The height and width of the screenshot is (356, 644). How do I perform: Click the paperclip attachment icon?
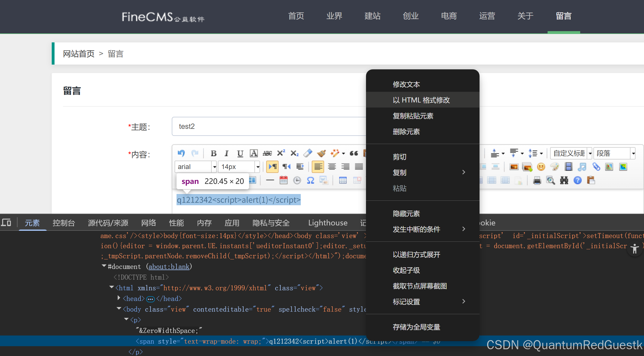596,167
